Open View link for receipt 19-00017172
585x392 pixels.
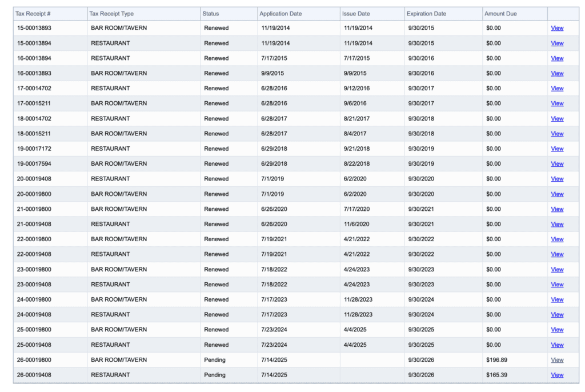[557, 149]
